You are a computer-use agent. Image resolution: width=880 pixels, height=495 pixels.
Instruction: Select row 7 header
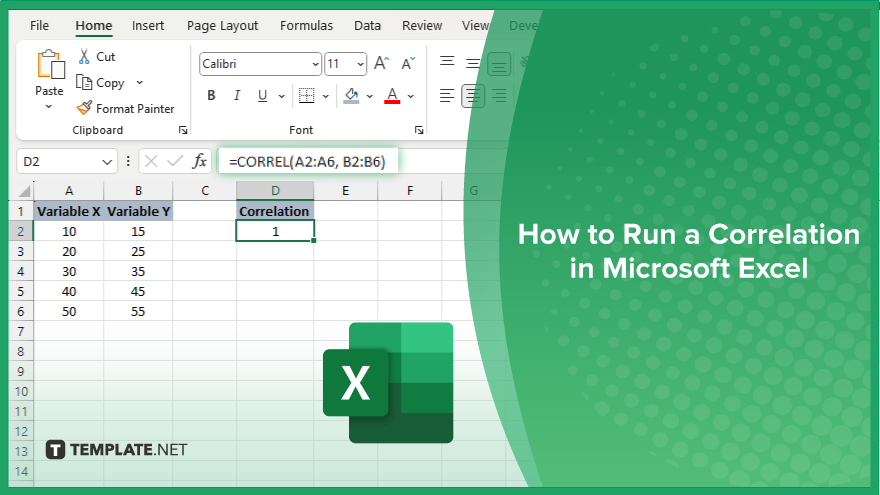point(21,331)
